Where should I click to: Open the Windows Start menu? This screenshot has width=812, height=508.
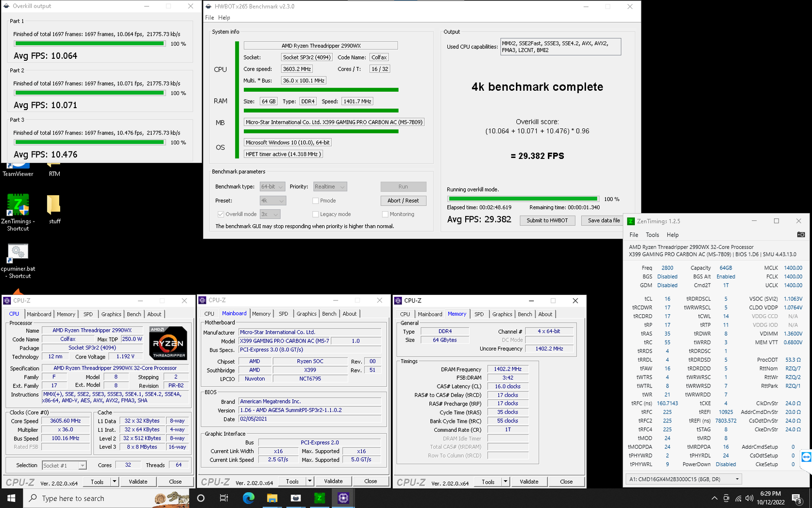[x=11, y=498]
